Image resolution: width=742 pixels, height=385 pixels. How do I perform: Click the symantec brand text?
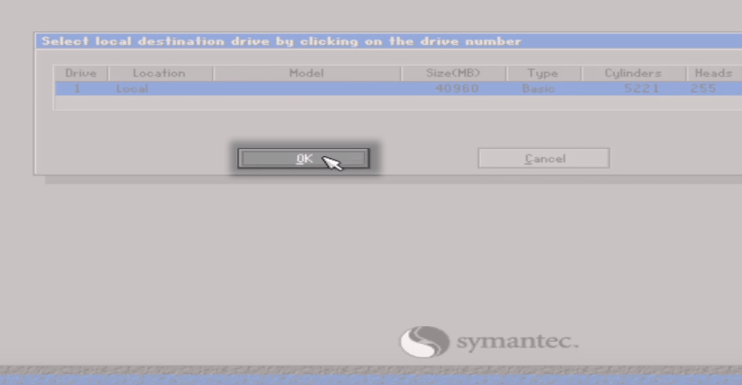[517, 341]
